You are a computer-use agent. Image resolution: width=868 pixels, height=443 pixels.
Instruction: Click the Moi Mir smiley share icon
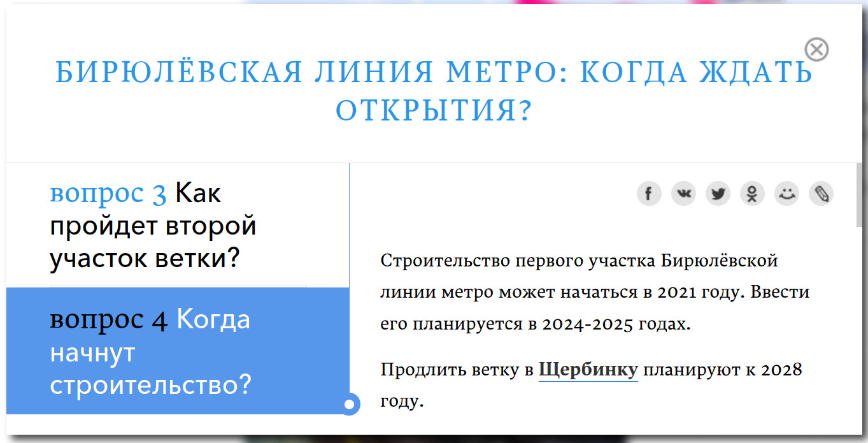786,193
